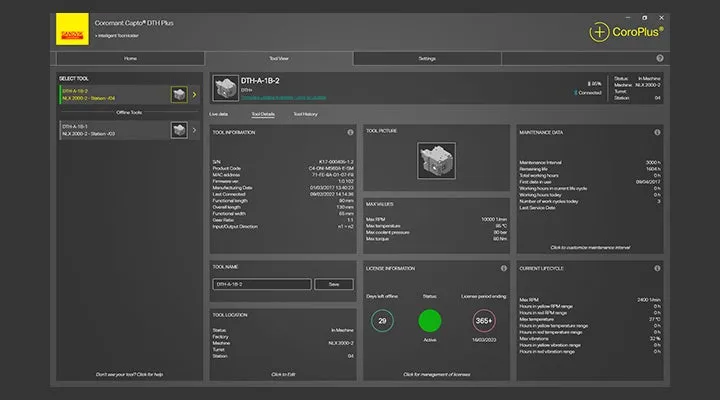Click the 29 days left offline circle
The width and height of the screenshot is (720, 400).
pyautogui.click(x=382, y=321)
